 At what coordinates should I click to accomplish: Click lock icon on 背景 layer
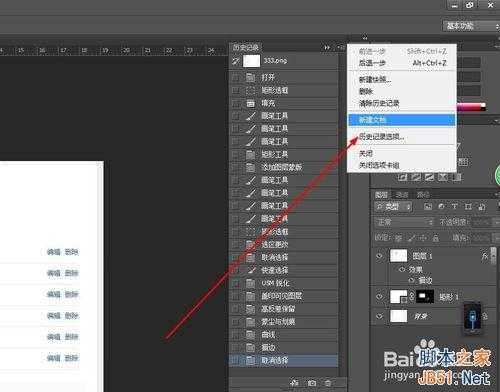485,316
